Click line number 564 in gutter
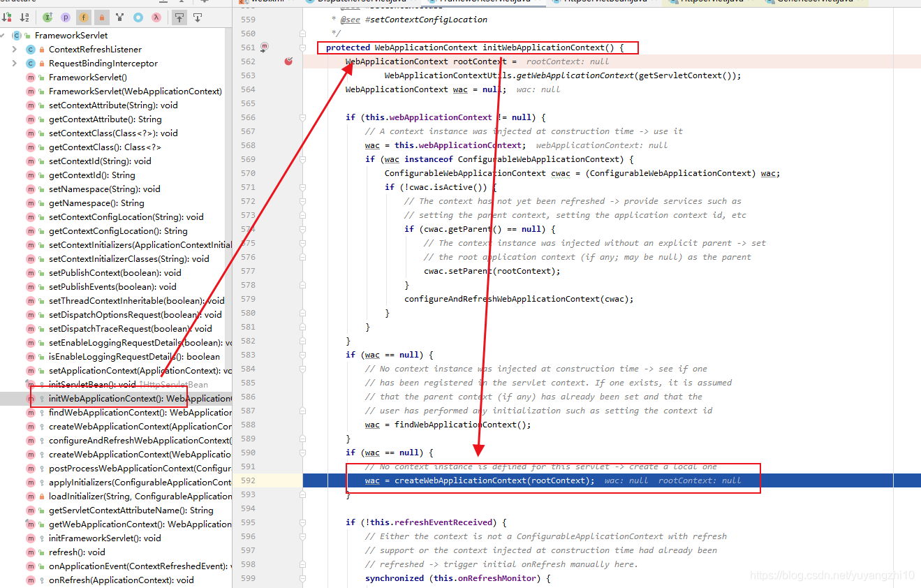This screenshot has width=921, height=588. pyautogui.click(x=248, y=89)
